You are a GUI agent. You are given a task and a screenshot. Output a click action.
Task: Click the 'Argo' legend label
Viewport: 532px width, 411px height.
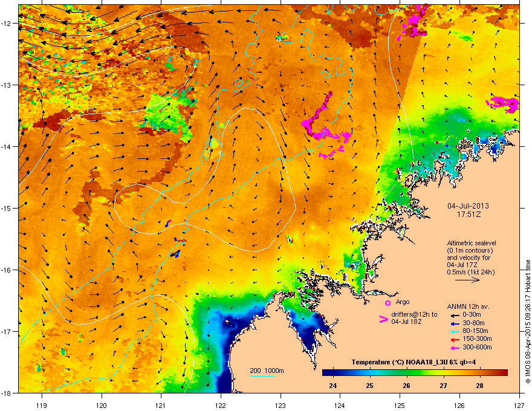[403, 302]
